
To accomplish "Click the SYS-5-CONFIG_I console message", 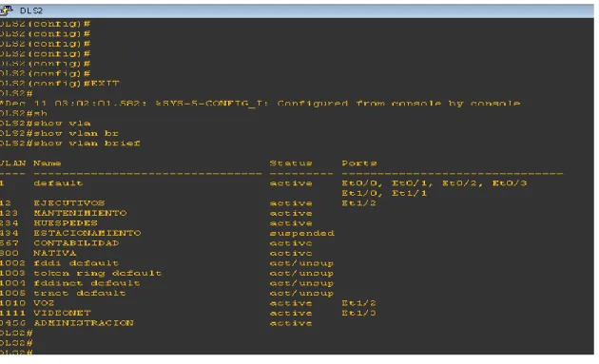I will tap(261, 104).
